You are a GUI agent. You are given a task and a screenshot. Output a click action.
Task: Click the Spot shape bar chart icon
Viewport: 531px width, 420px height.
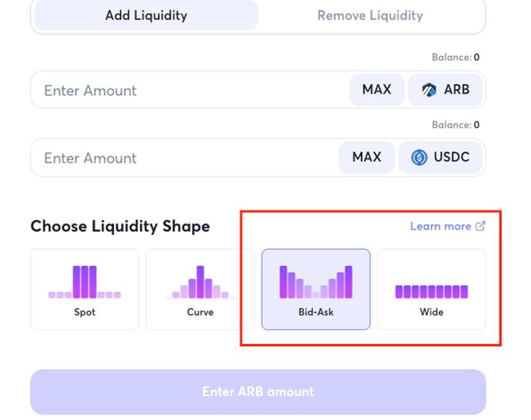(x=85, y=282)
